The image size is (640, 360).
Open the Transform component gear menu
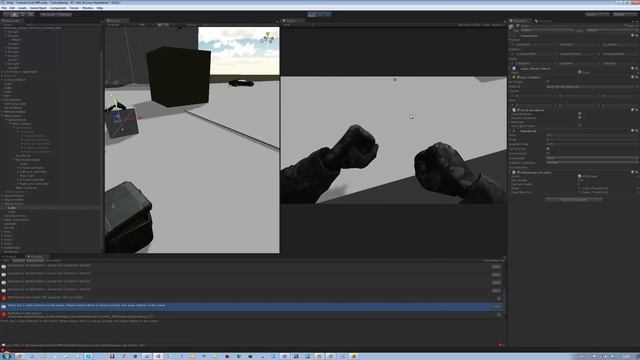click(636, 36)
